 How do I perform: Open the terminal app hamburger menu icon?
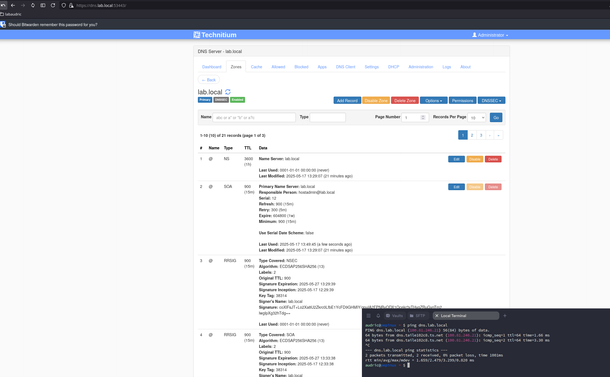369,316
